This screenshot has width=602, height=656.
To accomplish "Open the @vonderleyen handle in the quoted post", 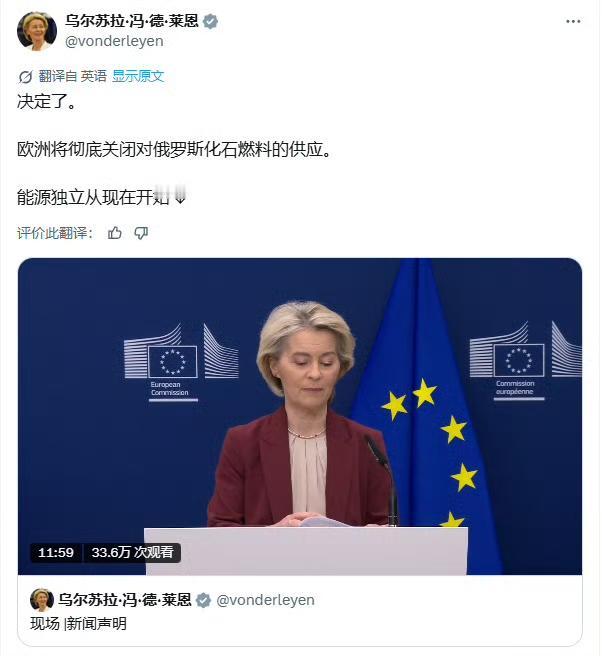I will 265,600.
